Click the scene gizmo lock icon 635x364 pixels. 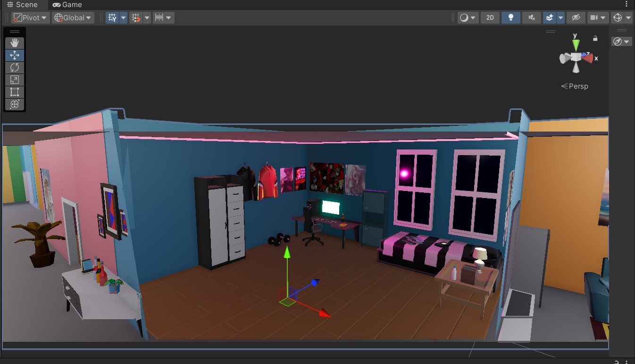[595, 38]
